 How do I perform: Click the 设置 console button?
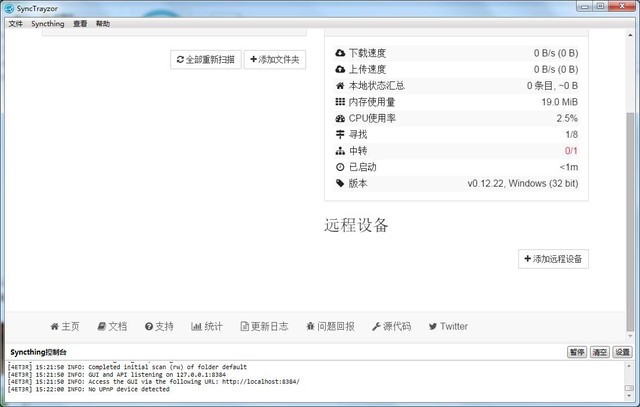coord(622,352)
